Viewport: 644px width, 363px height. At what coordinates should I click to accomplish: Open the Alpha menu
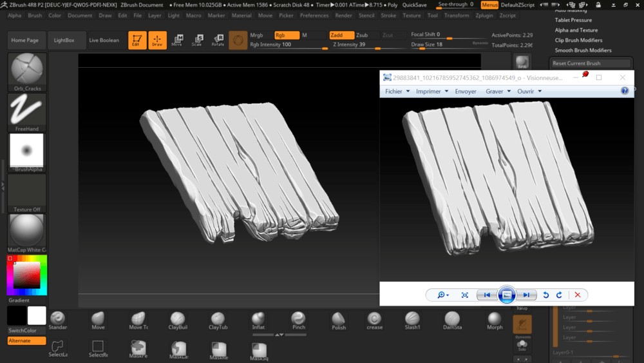click(14, 15)
